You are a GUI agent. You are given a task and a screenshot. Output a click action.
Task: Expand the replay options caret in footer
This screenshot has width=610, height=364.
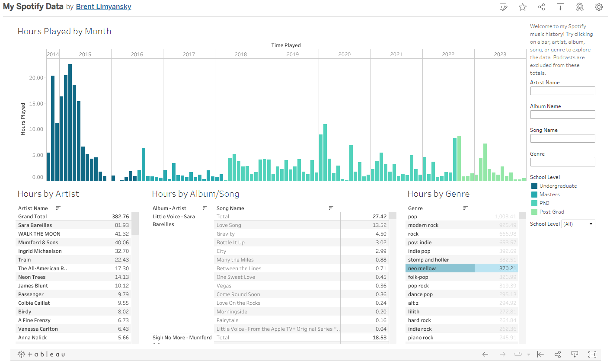[528, 355]
